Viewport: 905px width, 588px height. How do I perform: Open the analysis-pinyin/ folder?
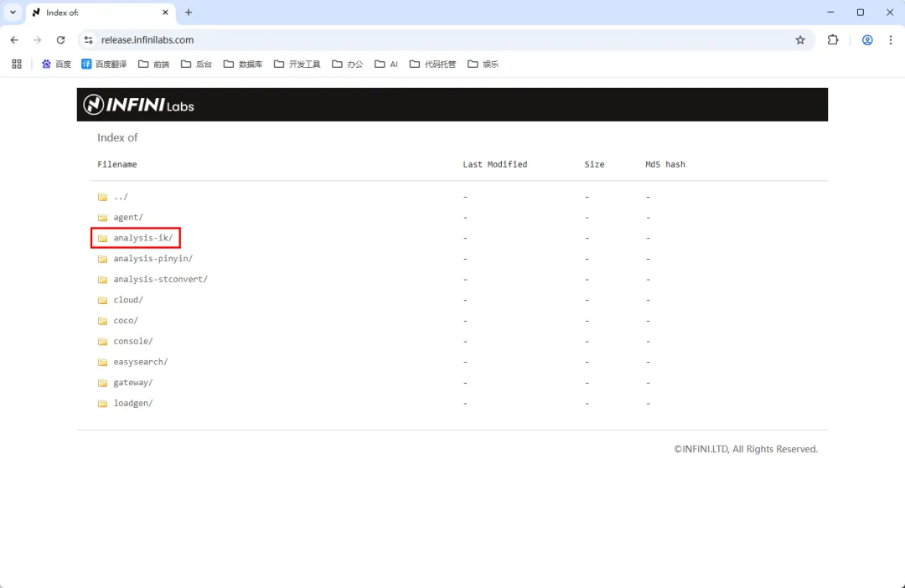point(153,259)
